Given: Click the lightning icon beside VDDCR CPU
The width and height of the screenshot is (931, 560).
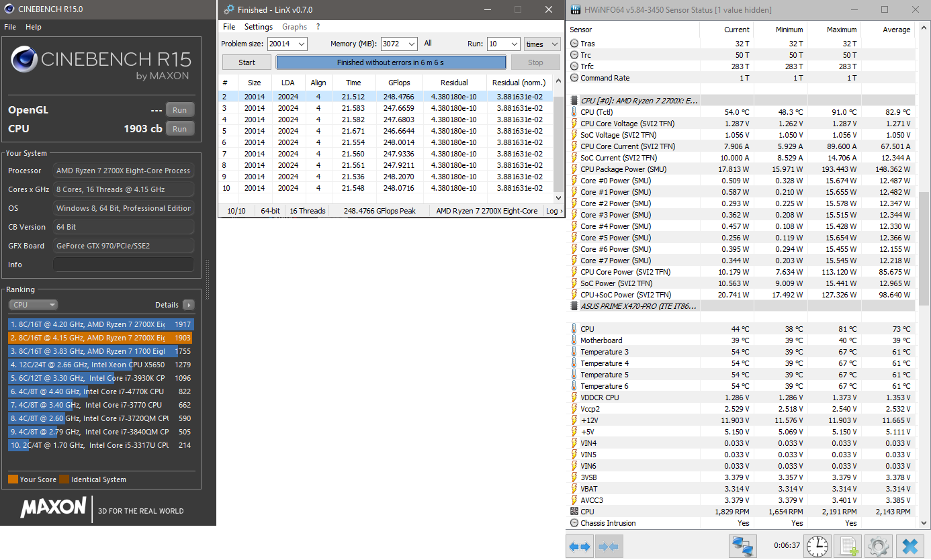Looking at the screenshot, I should pyautogui.click(x=574, y=398).
